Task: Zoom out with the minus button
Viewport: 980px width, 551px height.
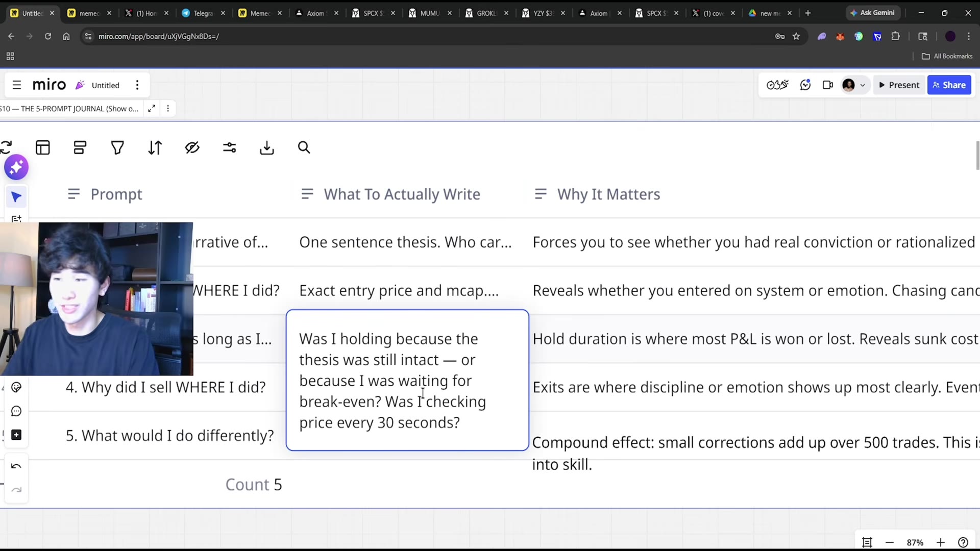Action: [890, 542]
